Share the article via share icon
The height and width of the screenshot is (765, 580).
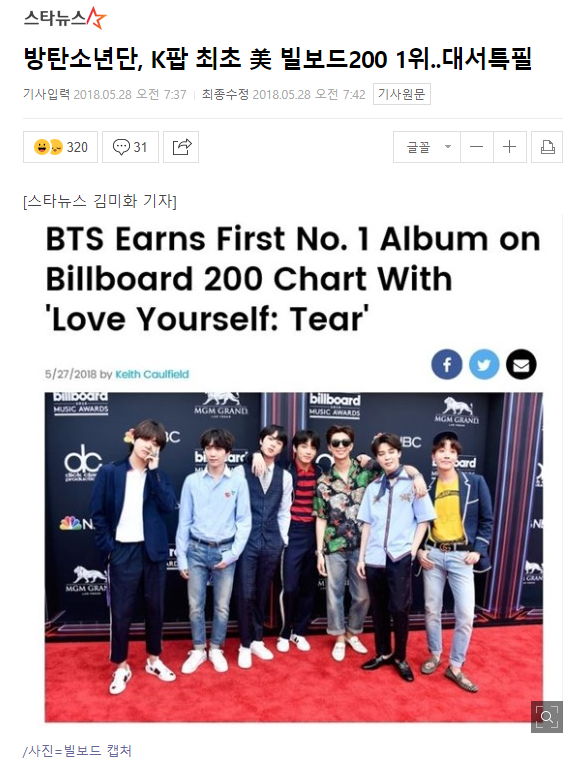click(181, 147)
